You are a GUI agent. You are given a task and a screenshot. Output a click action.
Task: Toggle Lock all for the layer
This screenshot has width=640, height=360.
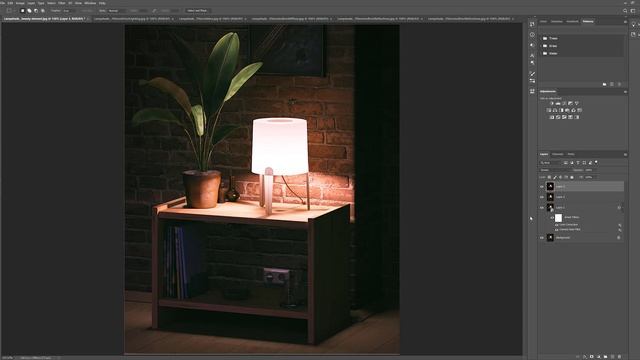[x=572, y=177]
